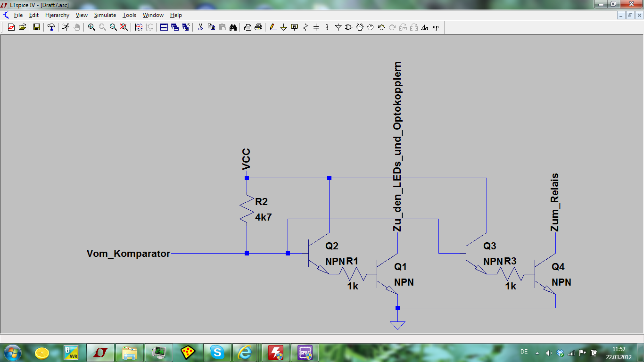Tile windows horizontally via toolbar icon
The width and height of the screenshot is (644, 362).
[164, 27]
